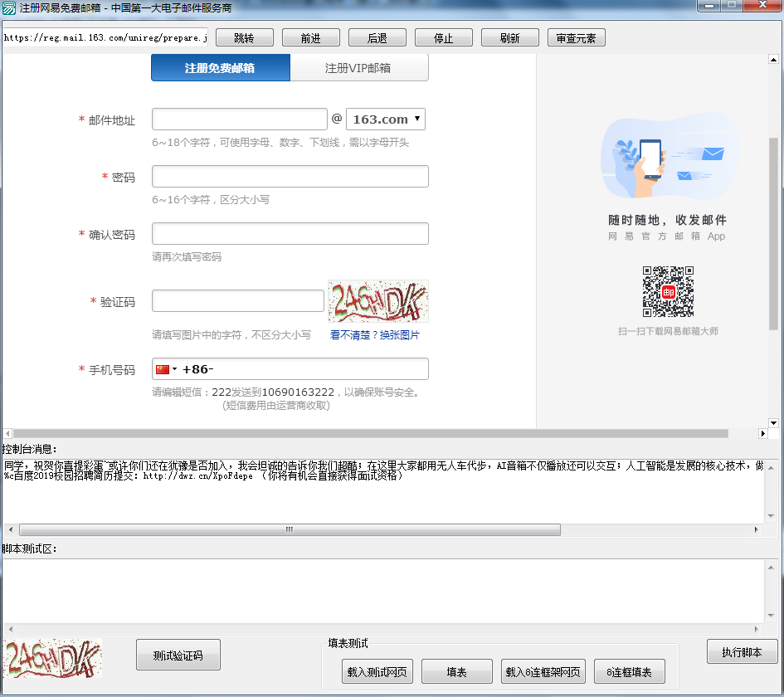Focus the URL address field
Image resolution: width=784 pixels, height=697 pixels.
[x=105, y=37]
